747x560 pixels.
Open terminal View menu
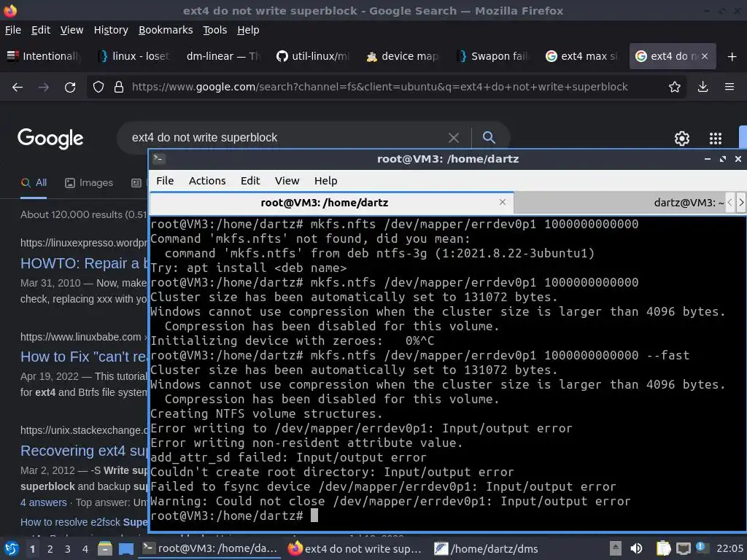coord(287,181)
